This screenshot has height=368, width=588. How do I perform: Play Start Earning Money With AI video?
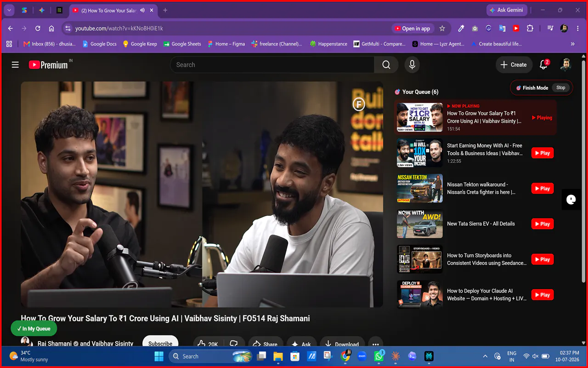point(542,153)
